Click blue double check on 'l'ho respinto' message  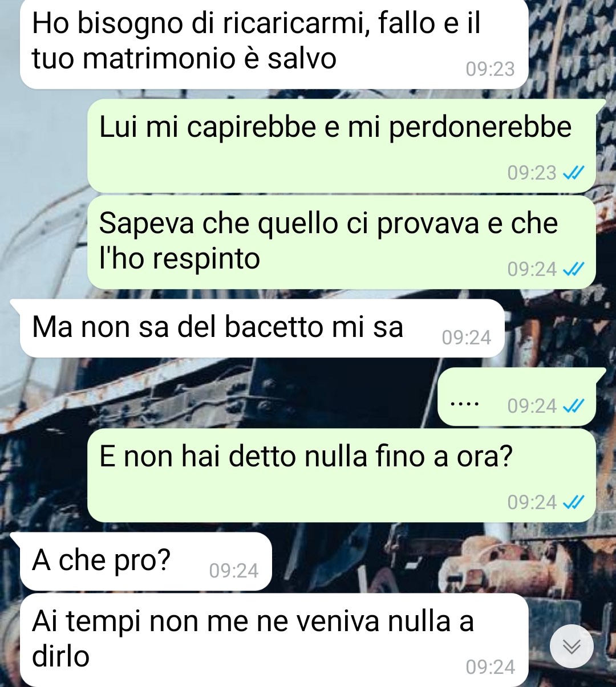[x=574, y=269]
